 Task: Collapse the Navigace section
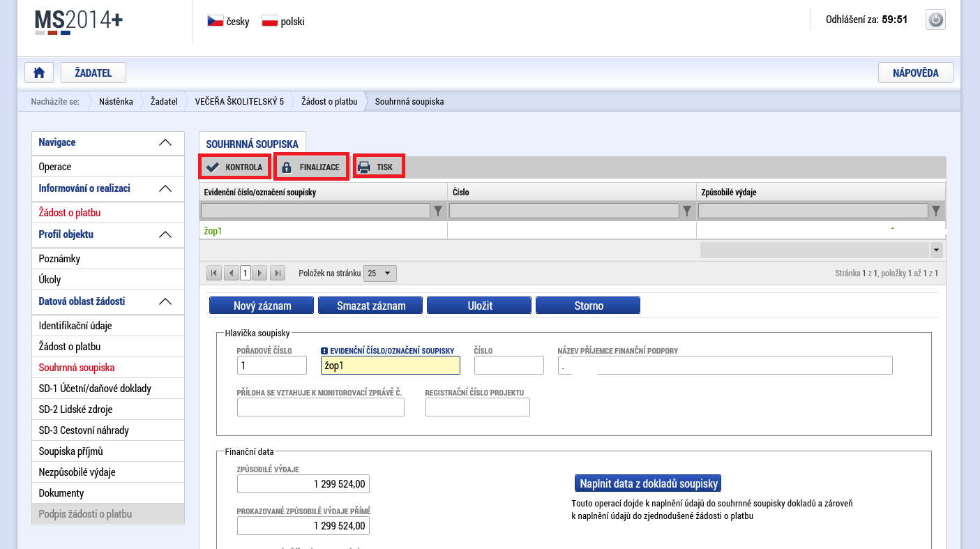[x=165, y=142]
